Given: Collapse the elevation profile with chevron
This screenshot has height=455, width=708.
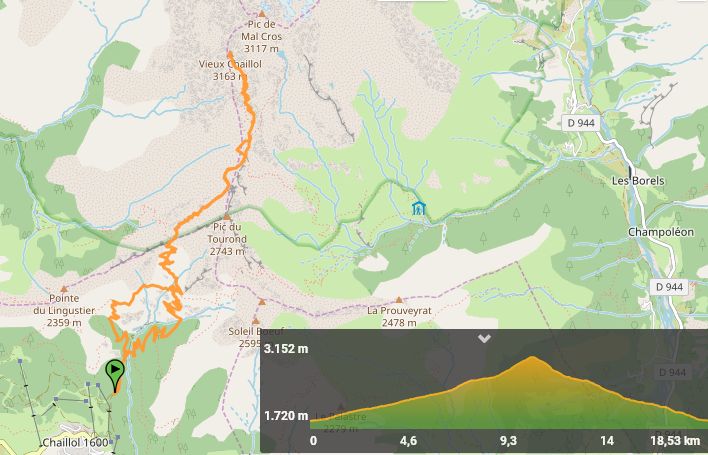Looking at the screenshot, I should pyautogui.click(x=484, y=338).
